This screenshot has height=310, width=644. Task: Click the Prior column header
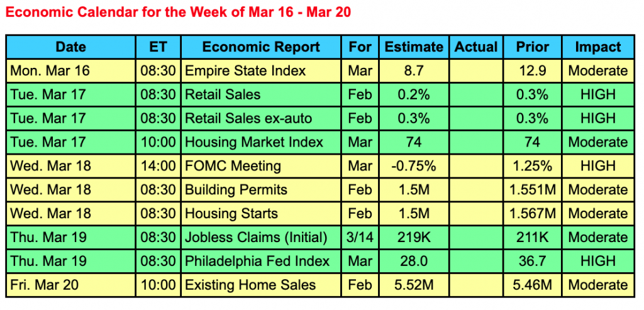pos(532,47)
